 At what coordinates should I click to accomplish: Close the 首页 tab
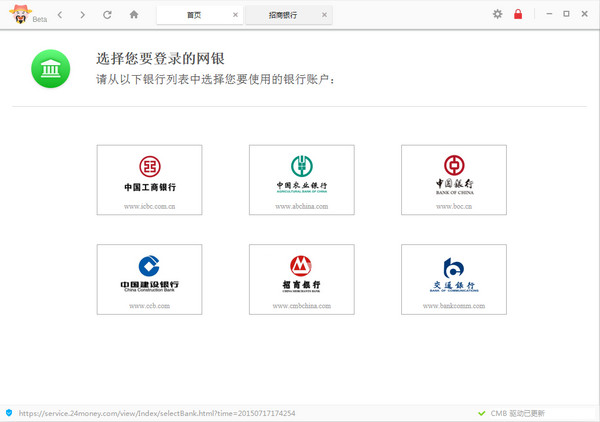236,16
